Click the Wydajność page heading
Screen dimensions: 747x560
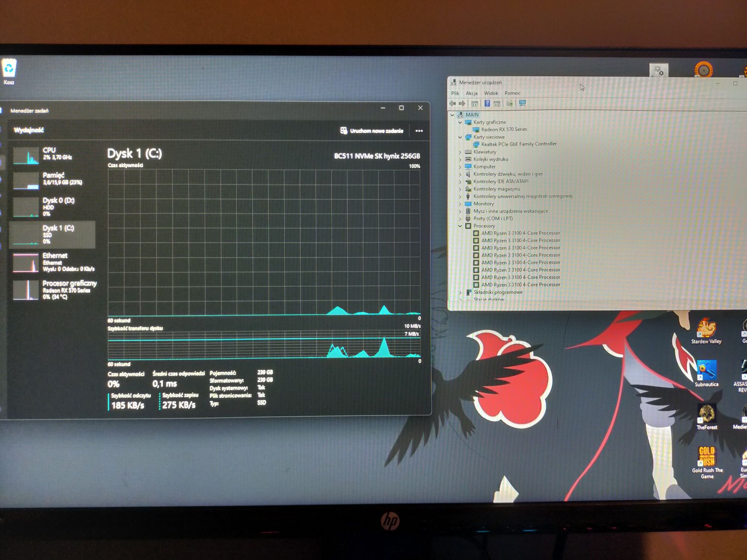(29, 130)
